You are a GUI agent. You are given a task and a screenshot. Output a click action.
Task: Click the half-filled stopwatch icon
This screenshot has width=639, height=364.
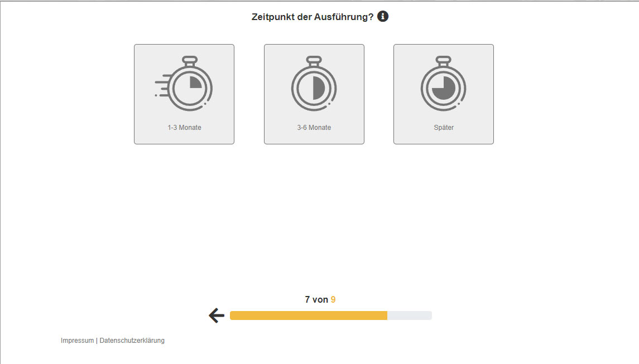click(x=314, y=84)
